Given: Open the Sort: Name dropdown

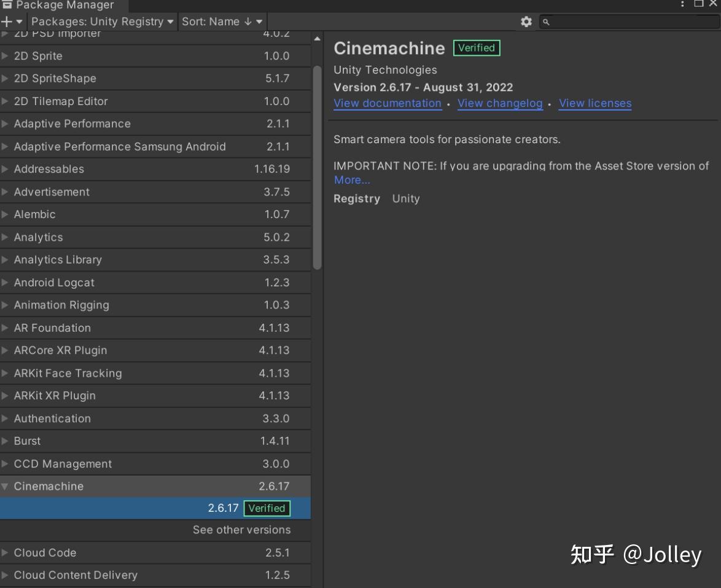Looking at the screenshot, I should pos(221,22).
